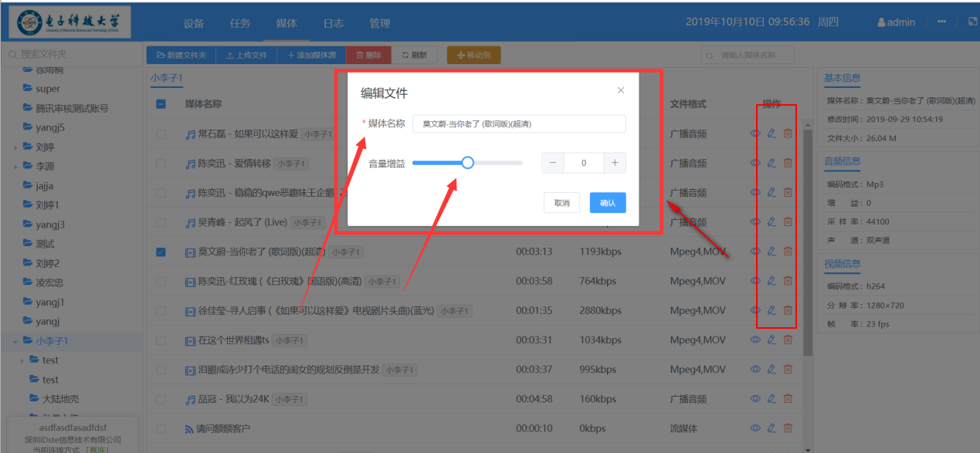Click 取消 to cancel editing
Screen dimensions: 980x453
[561, 203]
